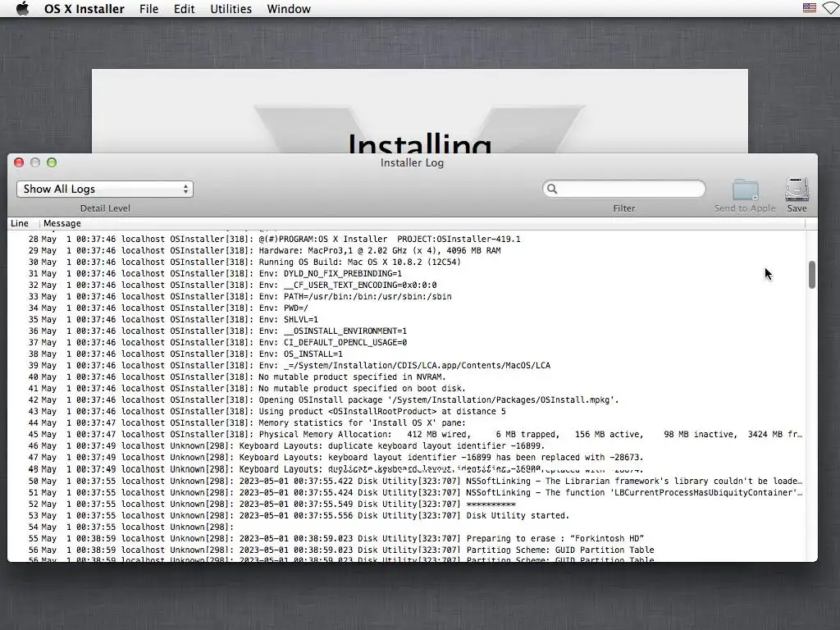Open the Window menu
Screen dimensions: 840x630
tap(289, 8)
